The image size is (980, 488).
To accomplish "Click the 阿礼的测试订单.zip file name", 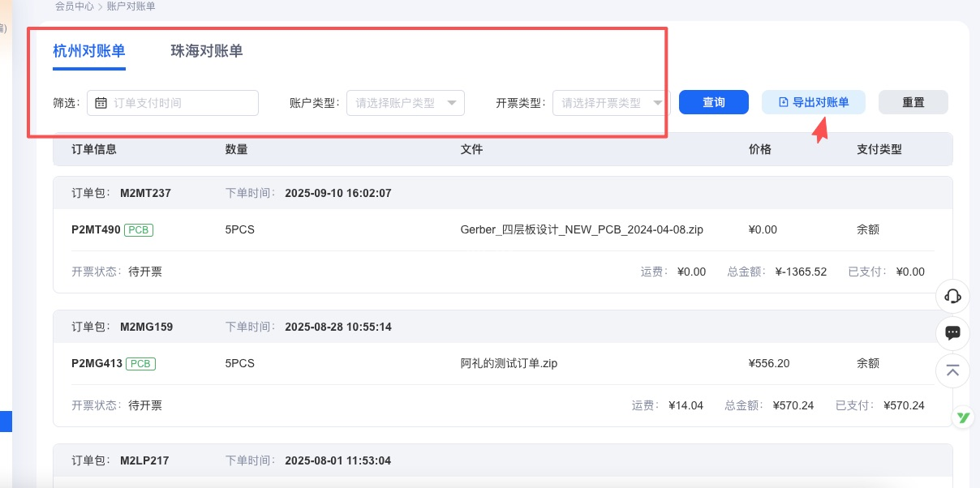I will pyautogui.click(x=509, y=364).
